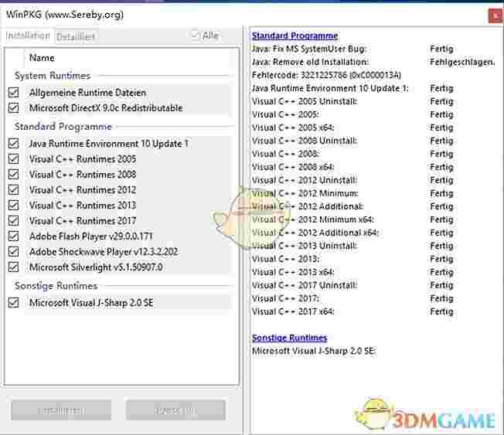Select the Adobe Flash Player row text
The image size is (504, 435).
point(91,236)
